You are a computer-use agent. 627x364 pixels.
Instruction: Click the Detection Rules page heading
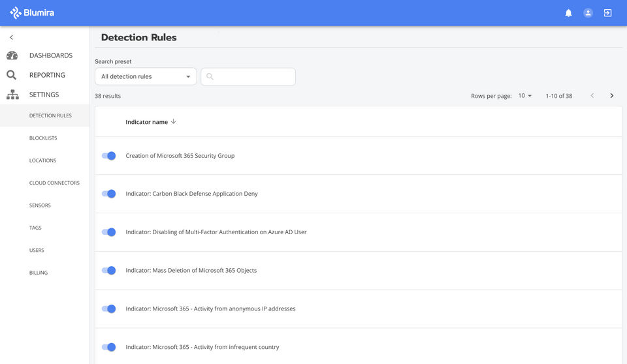coord(138,37)
